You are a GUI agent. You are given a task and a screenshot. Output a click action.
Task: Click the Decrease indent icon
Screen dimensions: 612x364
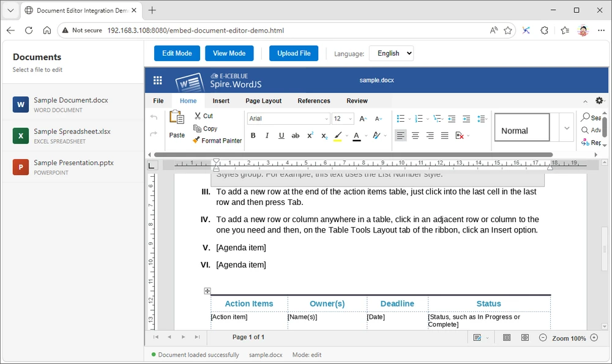pyautogui.click(x=452, y=119)
